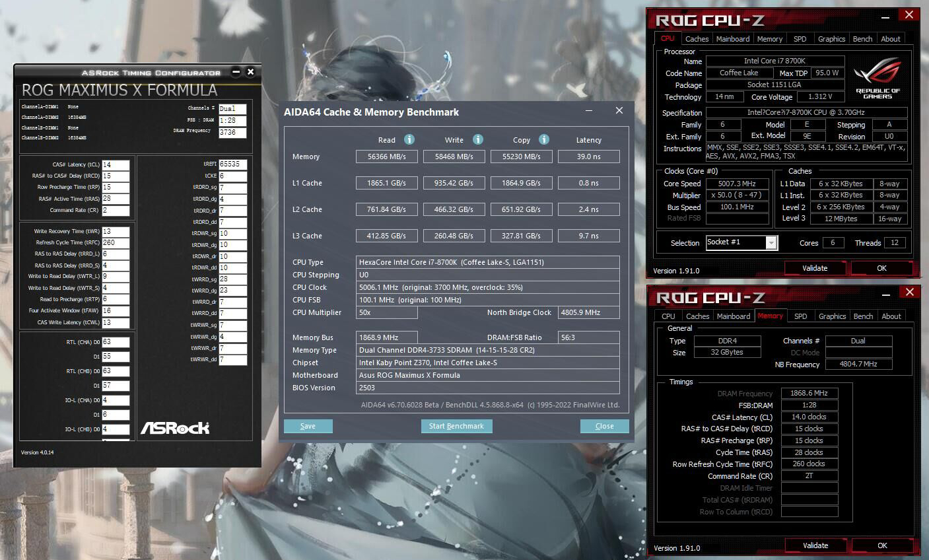Click North Bridge Clock value 4805.9 MHz
The height and width of the screenshot is (560, 929).
pyautogui.click(x=589, y=312)
